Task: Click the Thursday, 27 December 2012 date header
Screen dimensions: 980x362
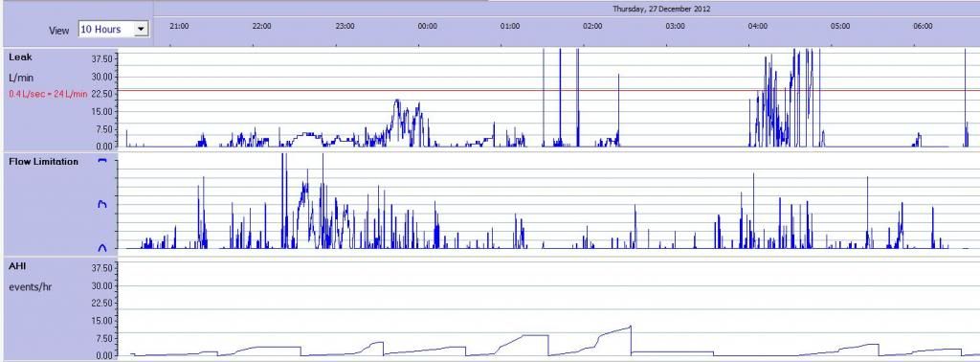Action: 661,9
